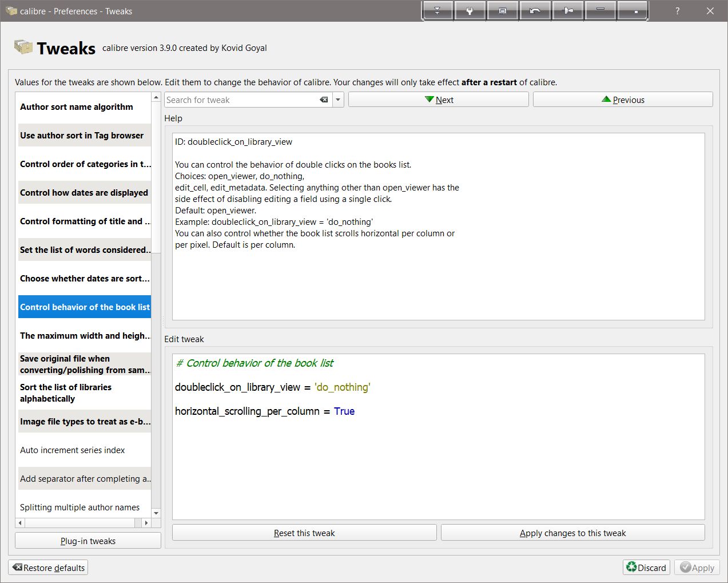The width and height of the screenshot is (728, 583).
Task: Click doubleclick_on_library_view in the edit box
Action: (x=237, y=387)
